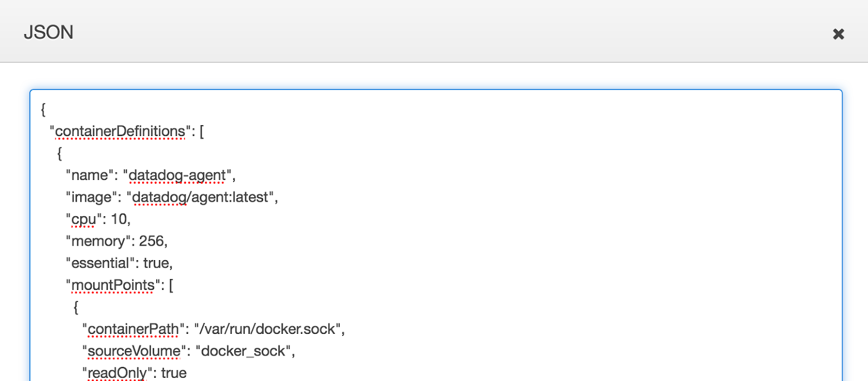Viewport: 868px width, 381px height.
Task: Click the memory value 256
Action: click(151, 241)
